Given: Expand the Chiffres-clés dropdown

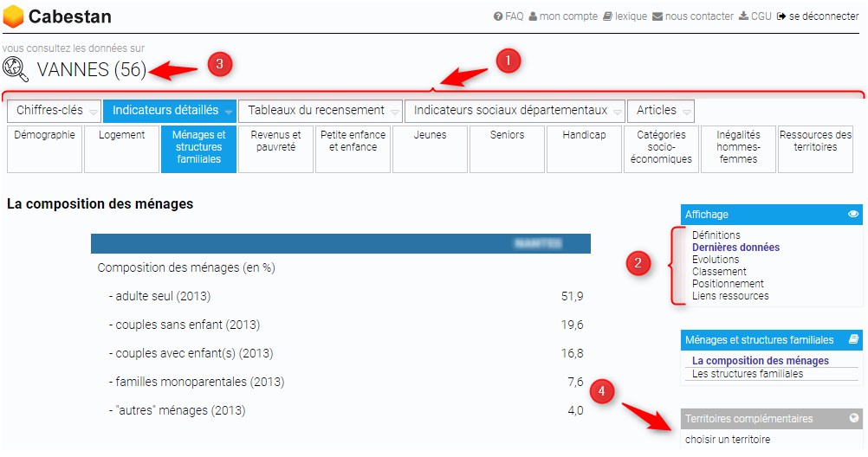Looking at the screenshot, I should 54,111.
